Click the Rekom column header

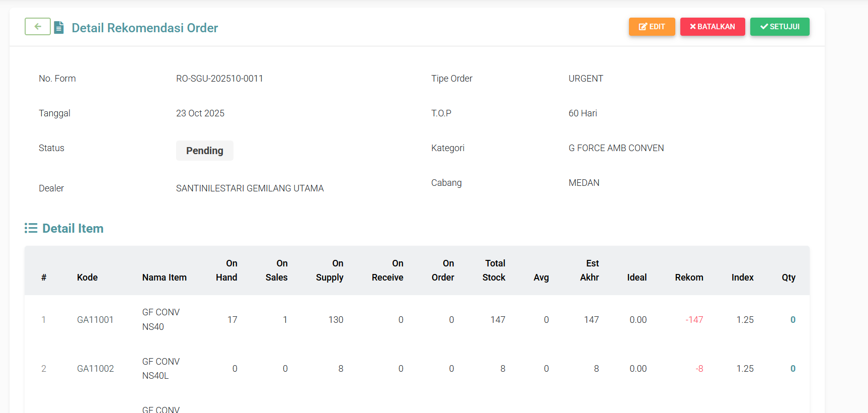coord(688,278)
